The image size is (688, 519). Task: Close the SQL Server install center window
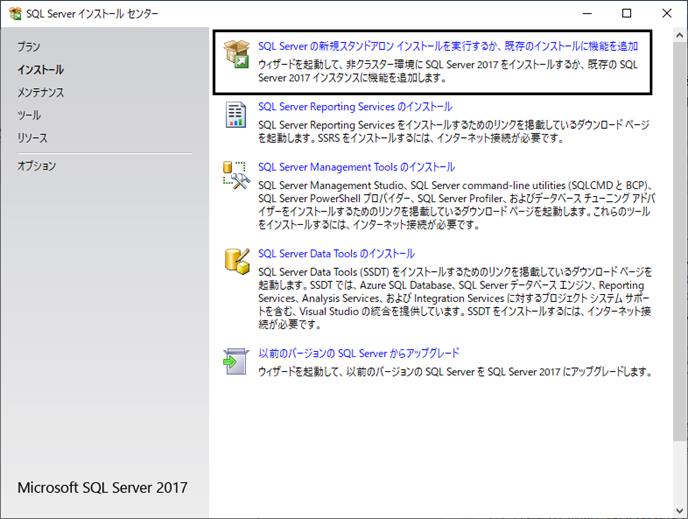tap(667, 13)
